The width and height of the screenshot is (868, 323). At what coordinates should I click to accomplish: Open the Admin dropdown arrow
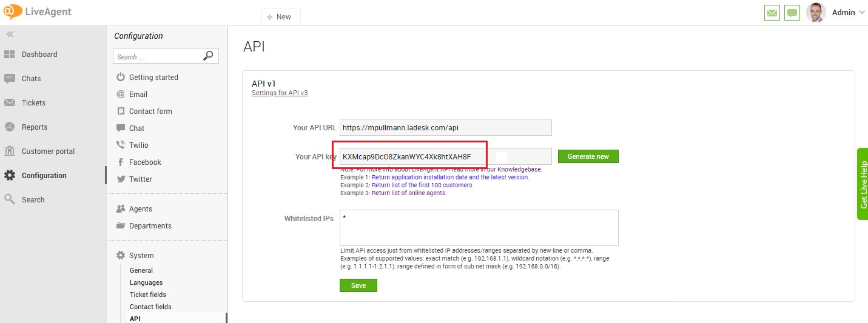pyautogui.click(x=862, y=13)
